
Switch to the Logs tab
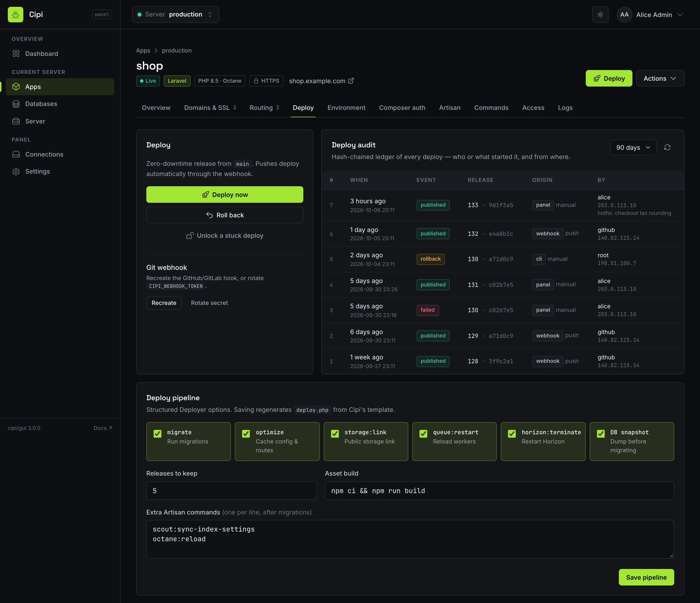click(x=565, y=107)
